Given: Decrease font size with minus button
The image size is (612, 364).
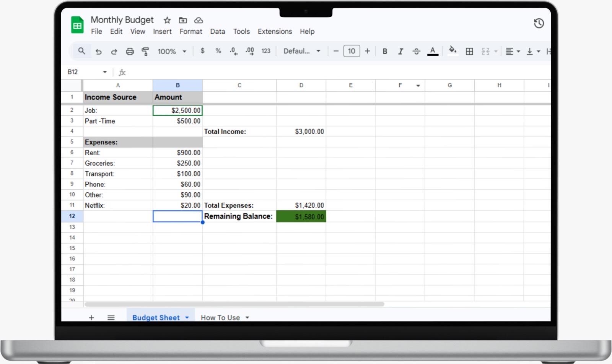Looking at the screenshot, I should pos(336,51).
